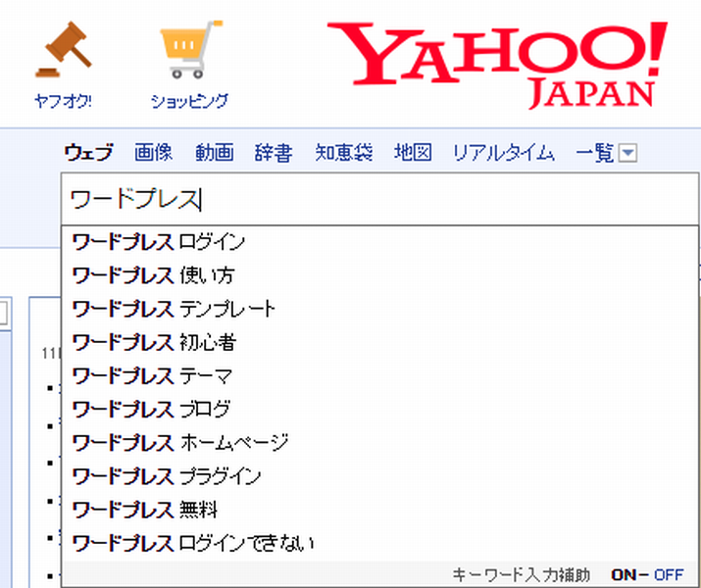701x588 pixels.
Task: Choose suggestion ワードプレス ログインできない
Action: coord(380,544)
